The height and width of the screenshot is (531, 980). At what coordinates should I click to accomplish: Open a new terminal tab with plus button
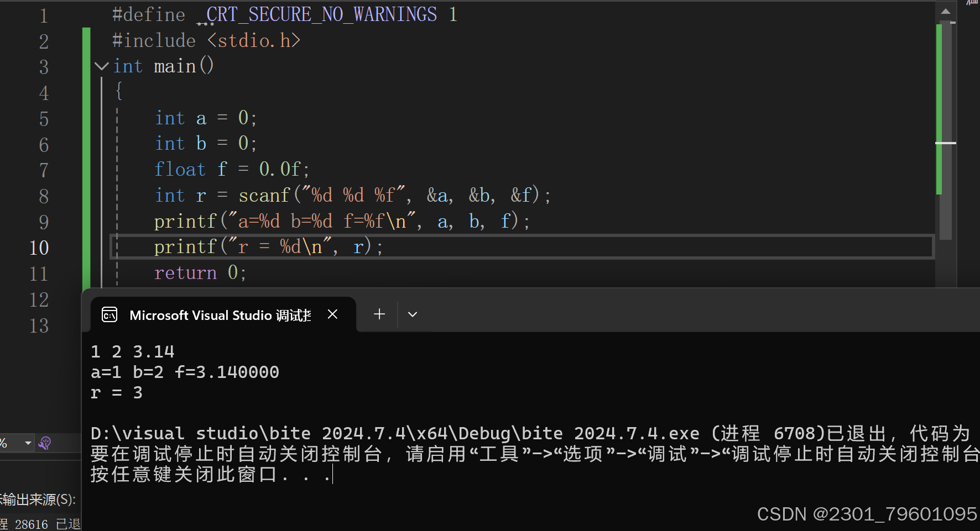[x=379, y=314]
